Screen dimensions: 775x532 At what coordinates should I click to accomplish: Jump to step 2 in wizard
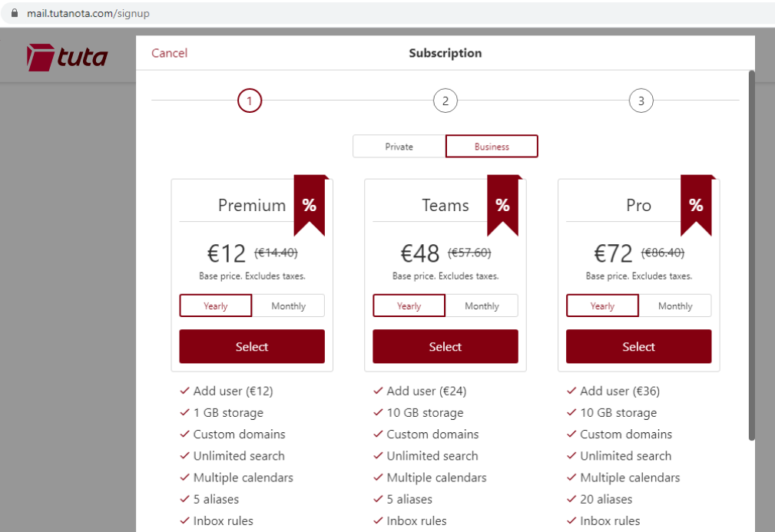(x=445, y=101)
